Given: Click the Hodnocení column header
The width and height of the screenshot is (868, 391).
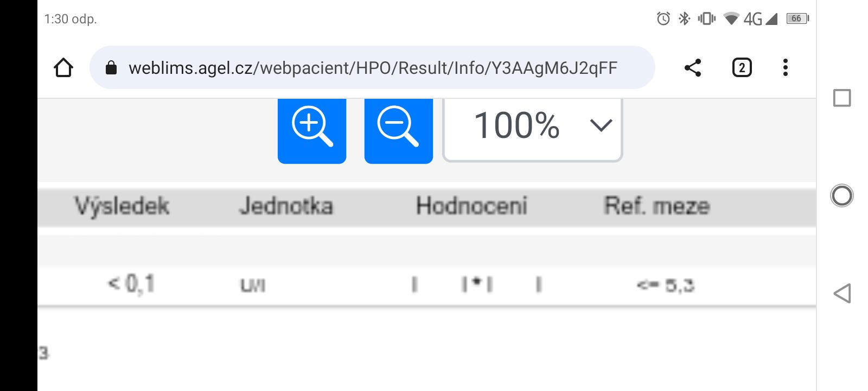Looking at the screenshot, I should pyautogui.click(x=471, y=206).
